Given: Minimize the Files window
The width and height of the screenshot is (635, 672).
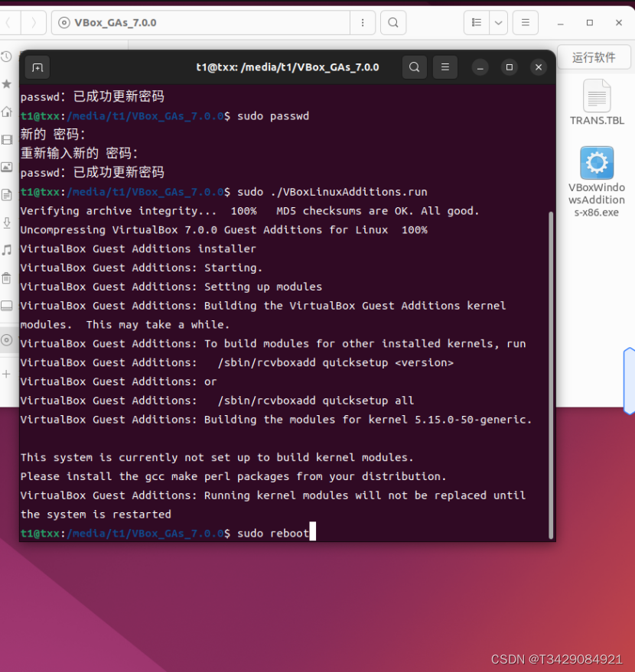Looking at the screenshot, I should coord(560,23).
